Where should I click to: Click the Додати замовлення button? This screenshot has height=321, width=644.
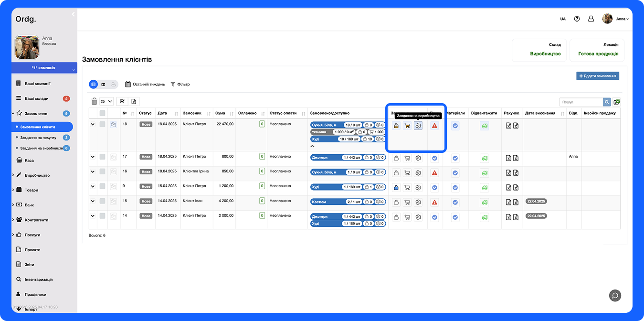597,76
